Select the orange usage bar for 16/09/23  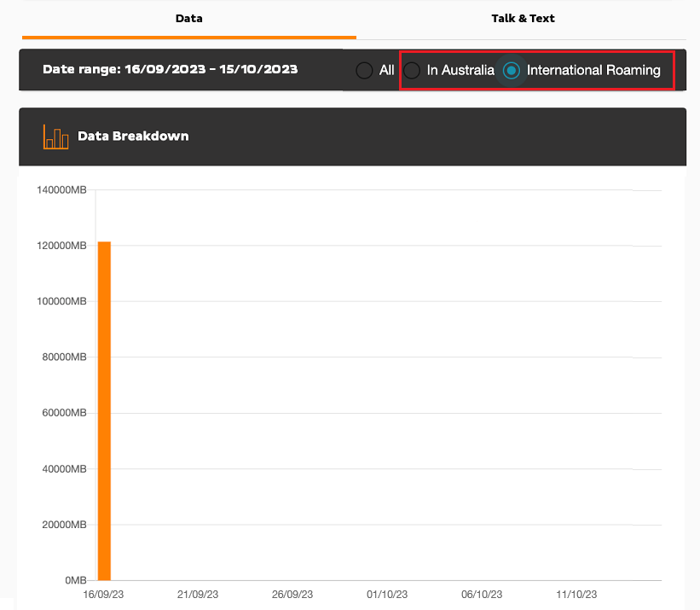coord(102,410)
